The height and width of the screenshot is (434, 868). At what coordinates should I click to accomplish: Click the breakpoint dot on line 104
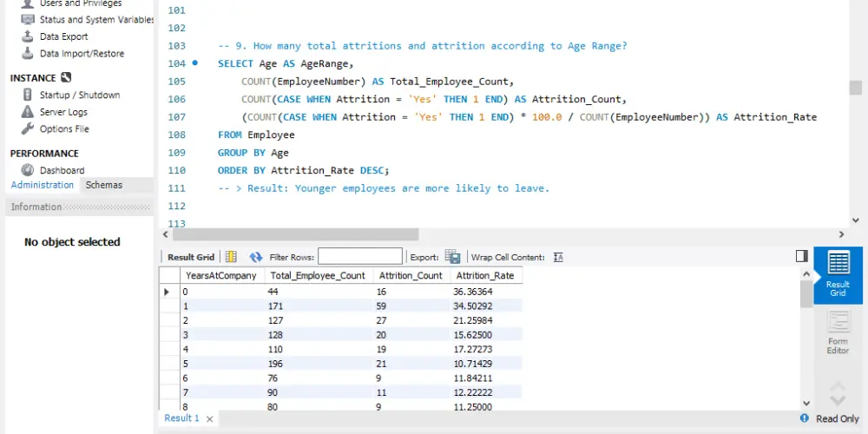[x=194, y=63]
